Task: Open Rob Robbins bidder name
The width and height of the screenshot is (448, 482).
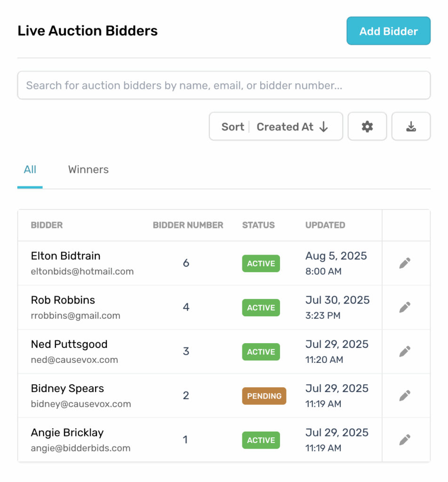Action: 63,300
